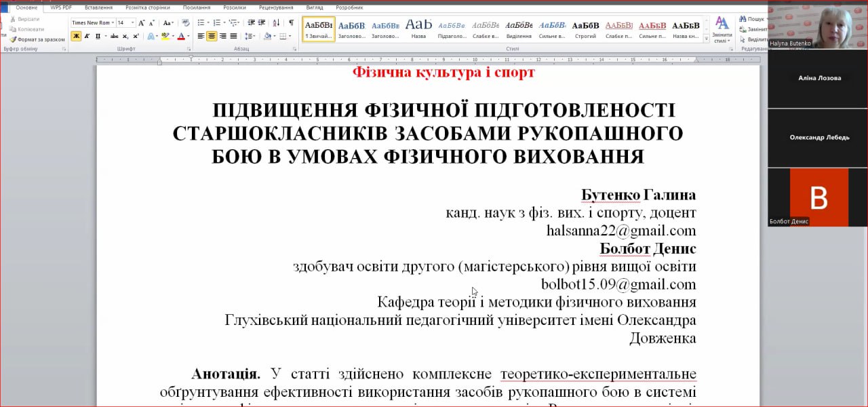The height and width of the screenshot is (407, 868).
Task: Click the Format Painter (Формат за зразком)
Action: (x=37, y=39)
